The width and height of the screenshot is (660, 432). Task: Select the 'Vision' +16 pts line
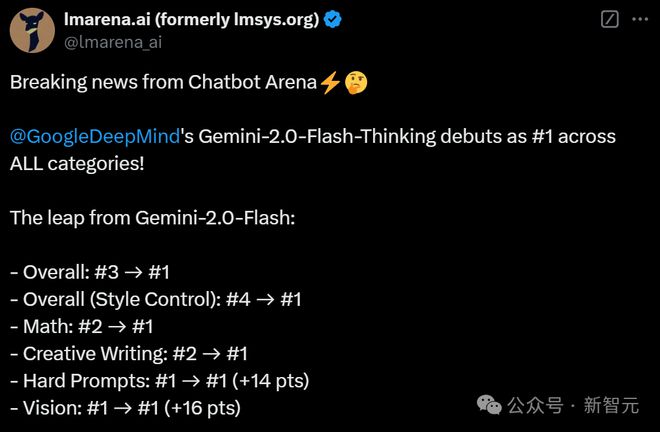(x=125, y=408)
